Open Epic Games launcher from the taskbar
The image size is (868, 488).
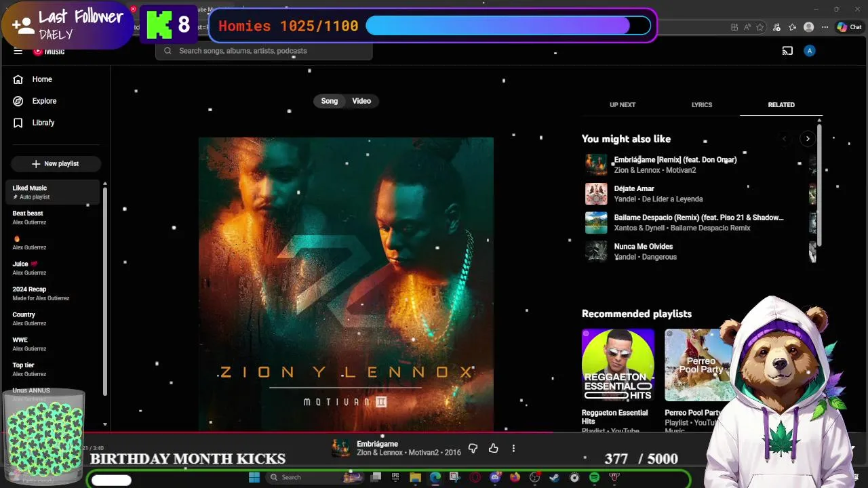(395, 477)
